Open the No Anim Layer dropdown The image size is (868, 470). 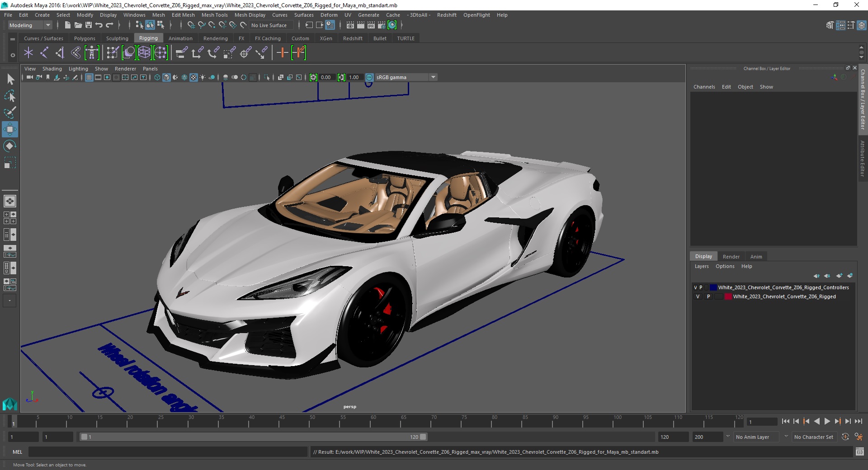[x=757, y=437]
